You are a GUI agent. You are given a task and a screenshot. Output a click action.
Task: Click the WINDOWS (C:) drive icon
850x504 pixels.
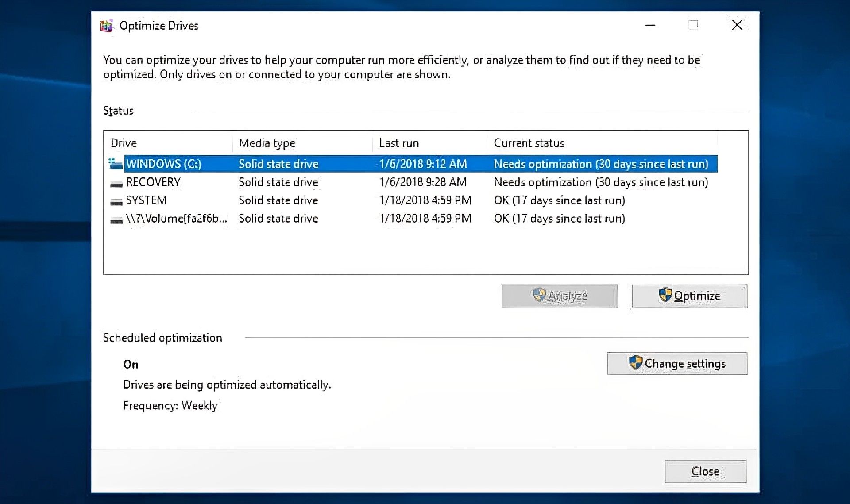pos(116,164)
